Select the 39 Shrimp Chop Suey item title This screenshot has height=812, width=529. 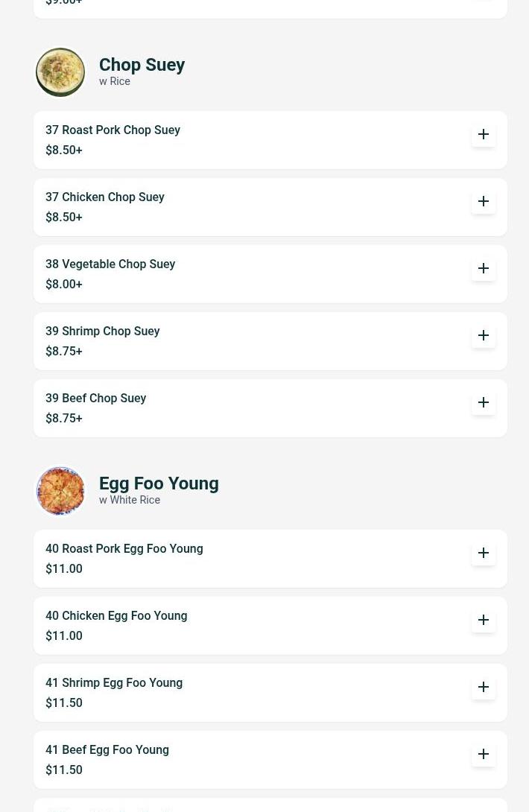pos(102,331)
